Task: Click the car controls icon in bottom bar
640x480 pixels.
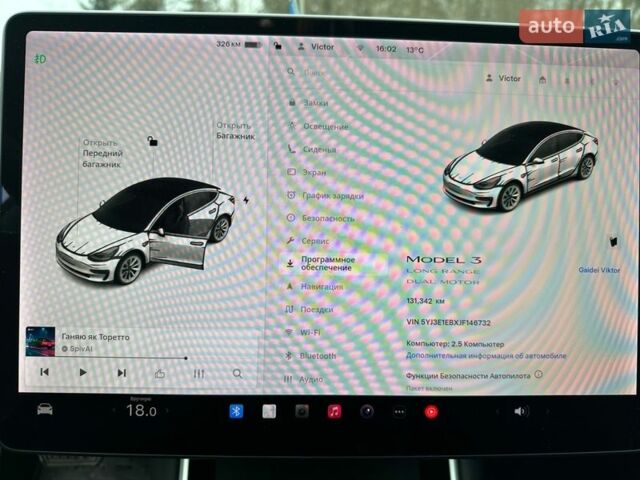Action: click(x=45, y=409)
